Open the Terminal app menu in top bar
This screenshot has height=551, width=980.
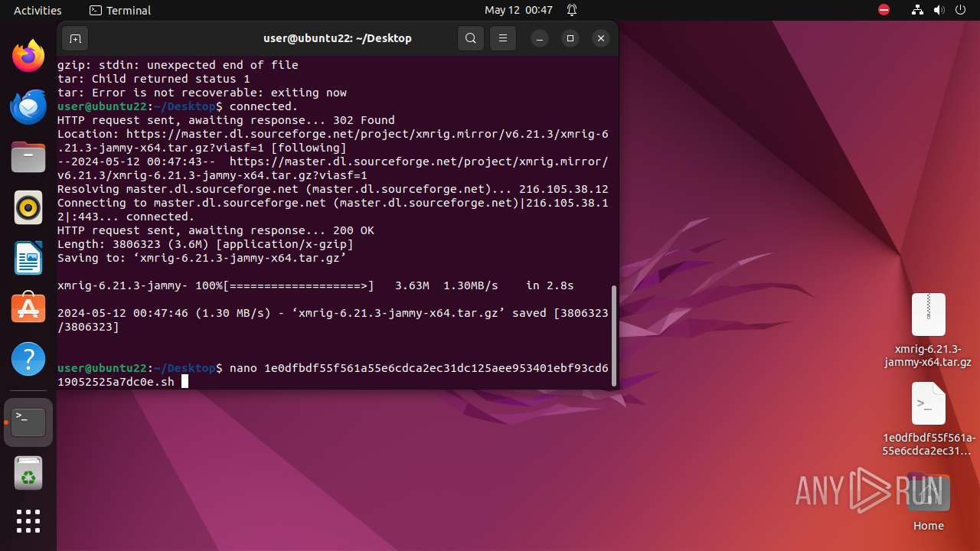(120, 10)
